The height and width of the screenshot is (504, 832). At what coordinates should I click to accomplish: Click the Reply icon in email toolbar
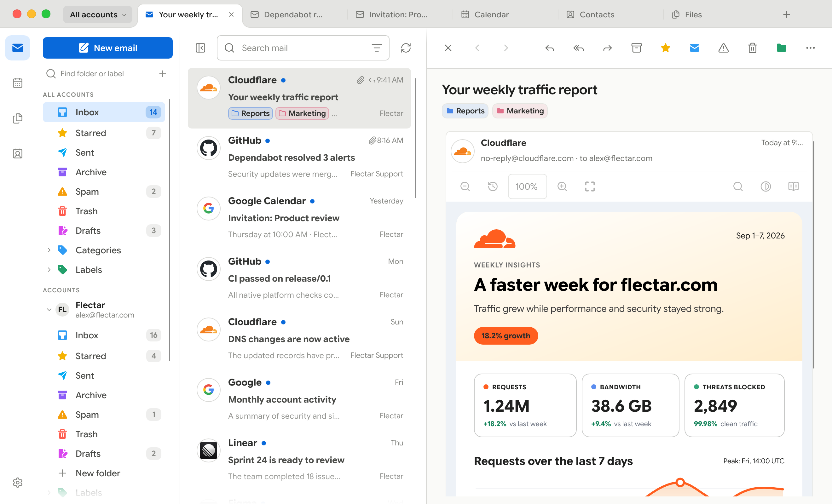click(549, 48)
